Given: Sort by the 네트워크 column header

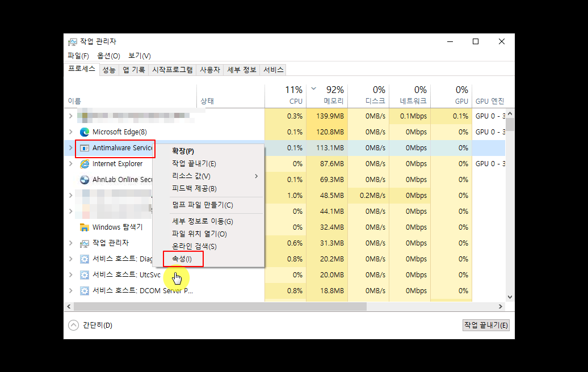Looking at the screenshot, I should tap(410, 96).
